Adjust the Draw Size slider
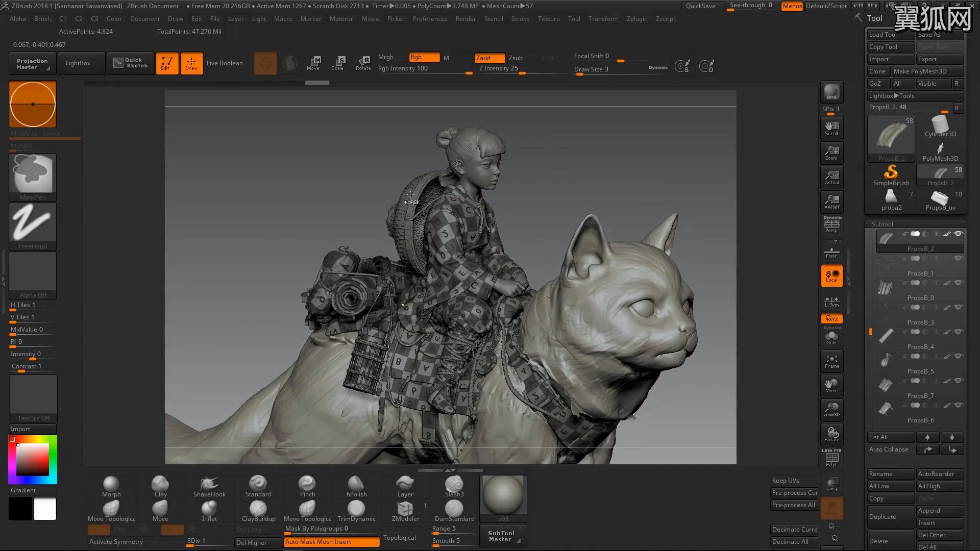 621,70
